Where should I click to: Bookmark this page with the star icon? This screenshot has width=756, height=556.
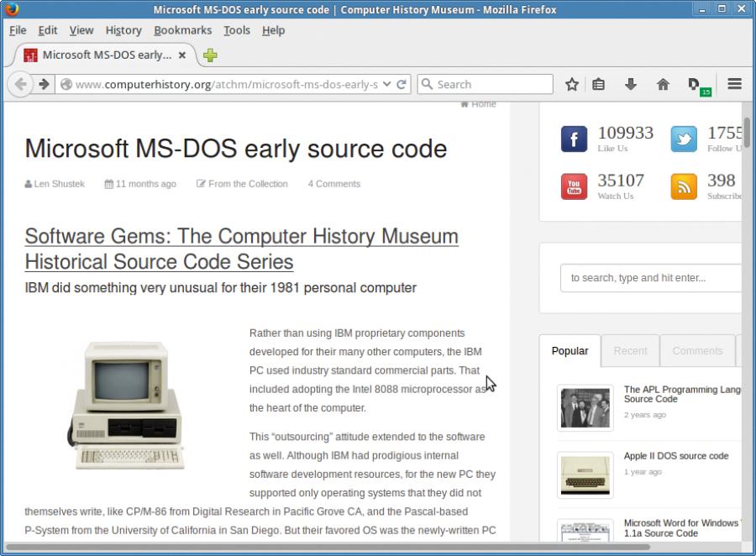[x=572, y=84]
